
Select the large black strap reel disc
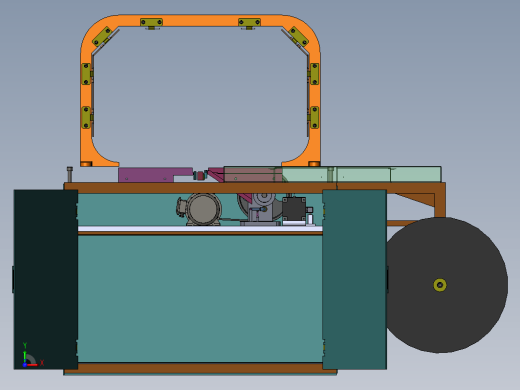click(447, 285)
